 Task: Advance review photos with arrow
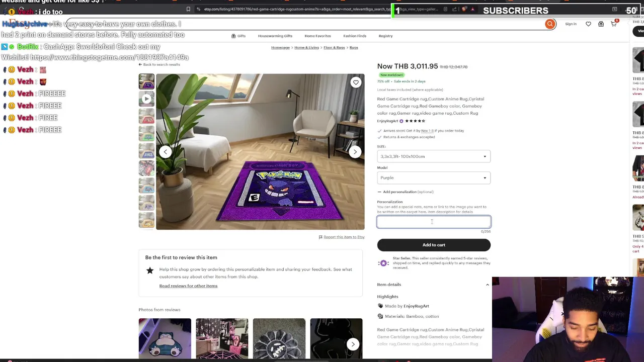353,344
